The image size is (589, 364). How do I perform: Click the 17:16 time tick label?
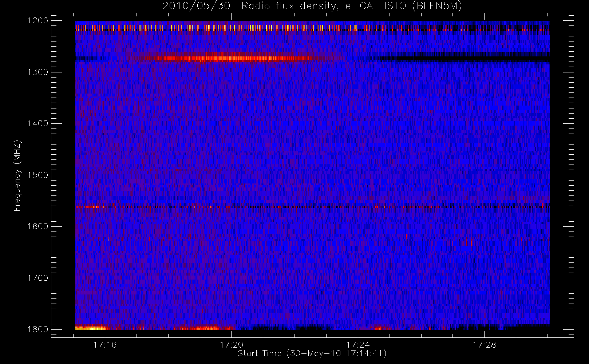coord(105,345)
